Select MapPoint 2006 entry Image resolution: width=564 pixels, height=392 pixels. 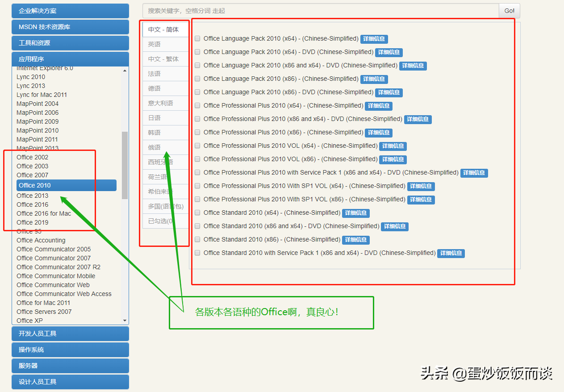click(x=38, y=113)
